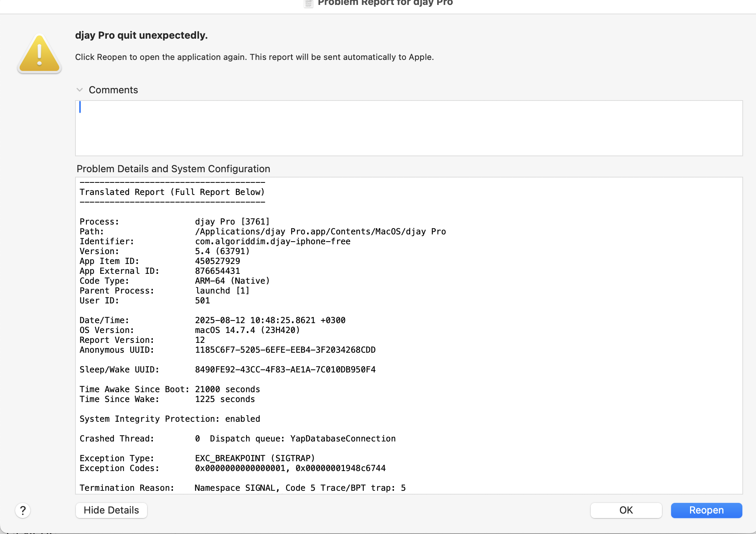Click code type 'ARM-64 (Native)'

click(232, 281)
